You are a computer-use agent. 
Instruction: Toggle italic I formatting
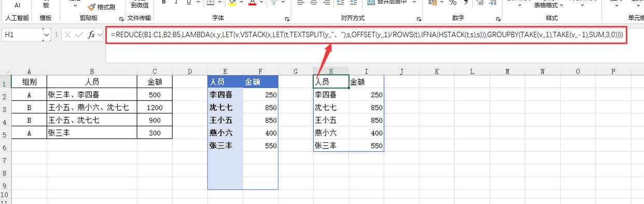176,2
